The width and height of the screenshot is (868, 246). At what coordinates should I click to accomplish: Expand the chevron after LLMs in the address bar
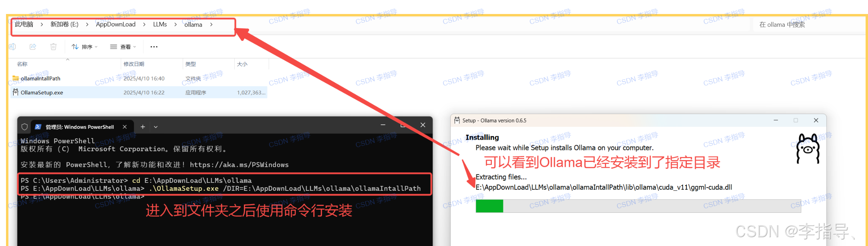(176, 24)
